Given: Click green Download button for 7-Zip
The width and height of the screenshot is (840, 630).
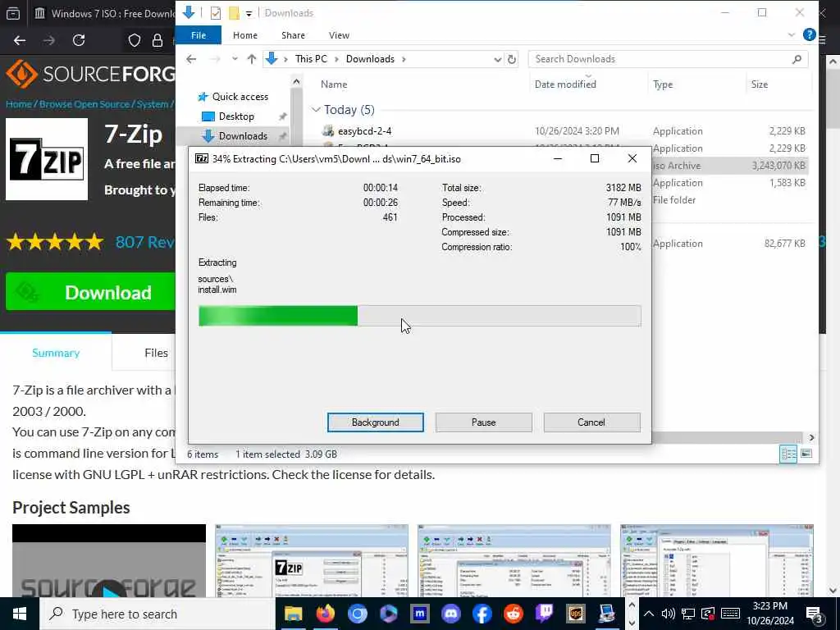Looking at the screenshot, I should 90,292.
